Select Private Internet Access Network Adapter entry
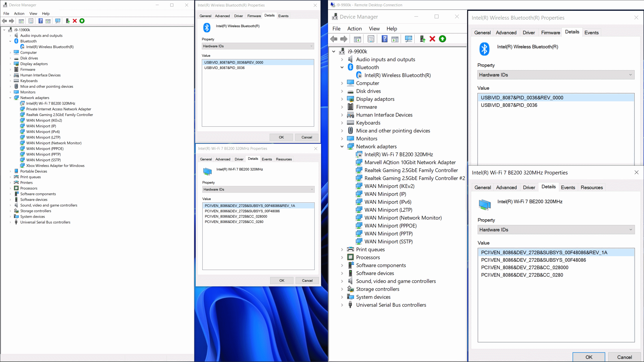Screen dimensions: 644x362 [59, 109]
